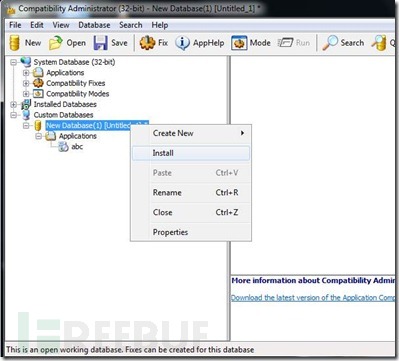
Task: Collapse the System Database (32-bit) node
Action: pyautogui.click(x=13, y=62)
